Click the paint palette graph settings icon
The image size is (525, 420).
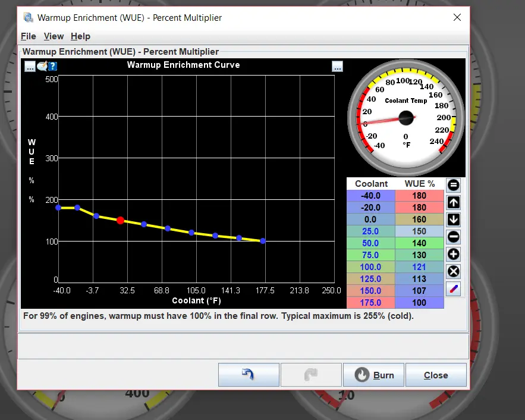tap(42, 66)
